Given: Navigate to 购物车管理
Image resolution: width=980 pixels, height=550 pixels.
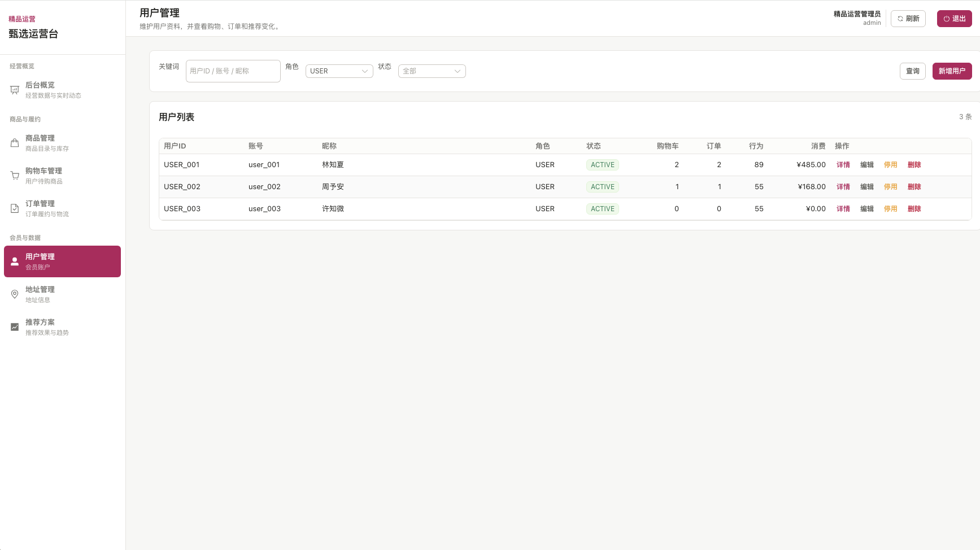Looking at the screenshot, I should point(62,176).
